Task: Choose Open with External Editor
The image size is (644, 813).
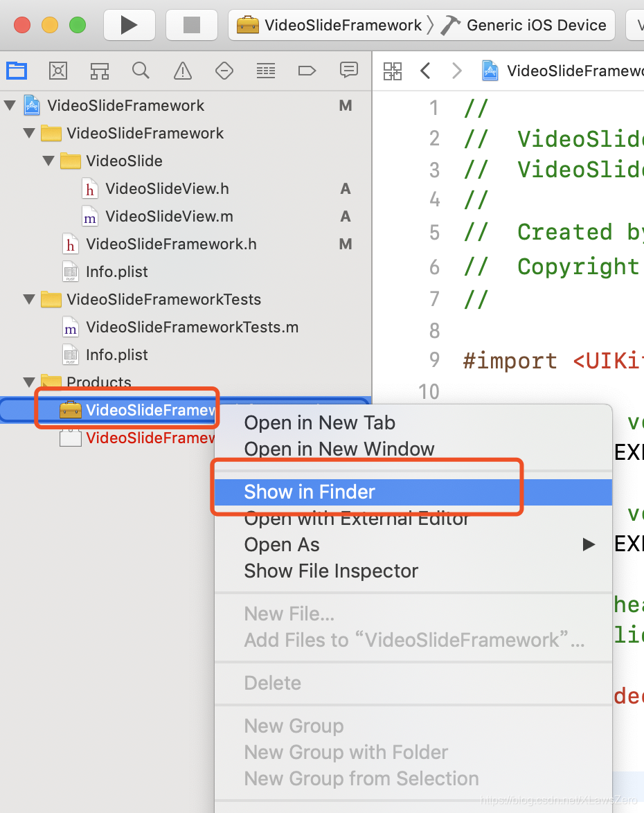Action: coord(413,519)
